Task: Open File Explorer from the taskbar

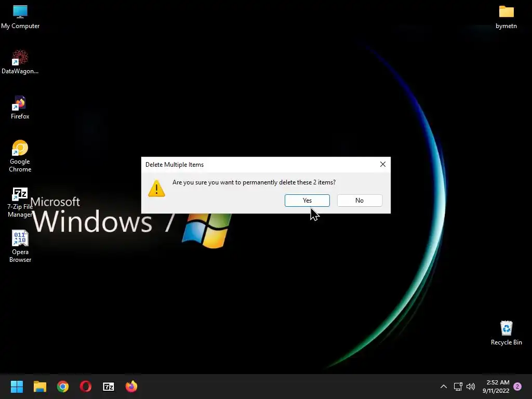Action: [39, 387]
